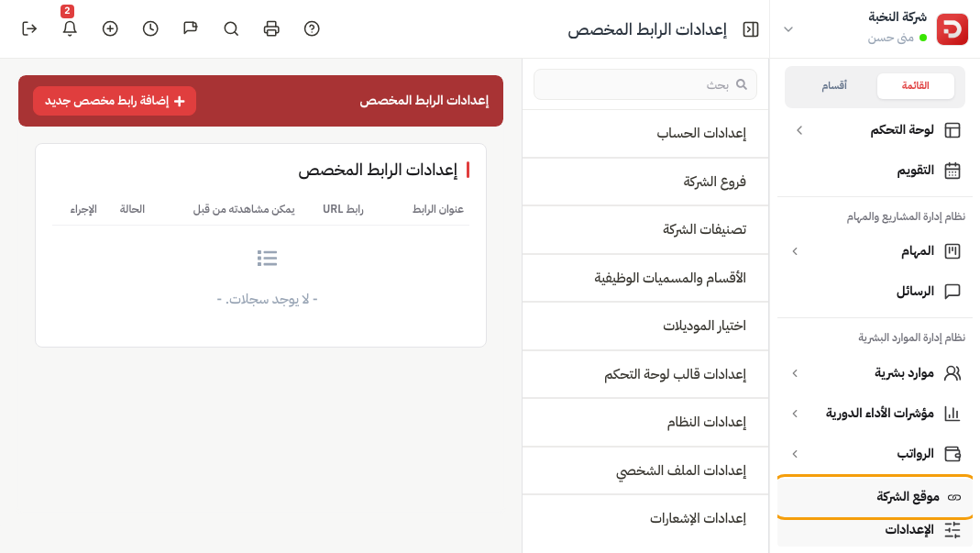Click the رابط URL column header
The image size is (980, 553).
[343, 209]
